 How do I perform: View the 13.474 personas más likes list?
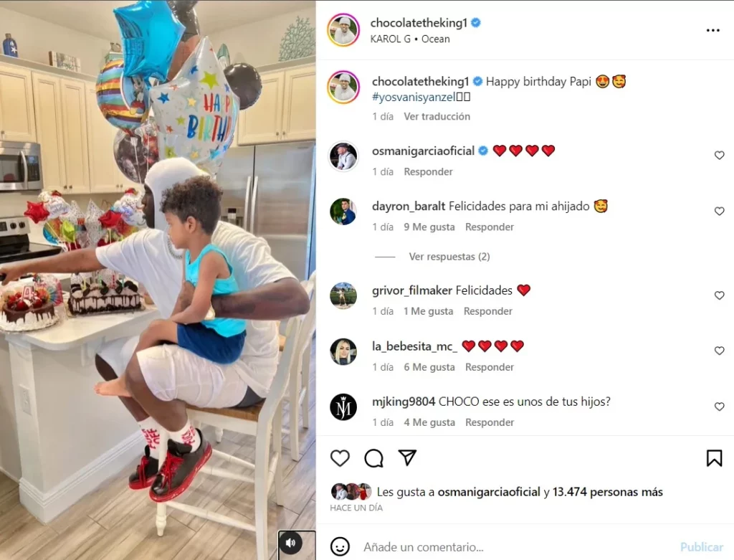point(608,492)
